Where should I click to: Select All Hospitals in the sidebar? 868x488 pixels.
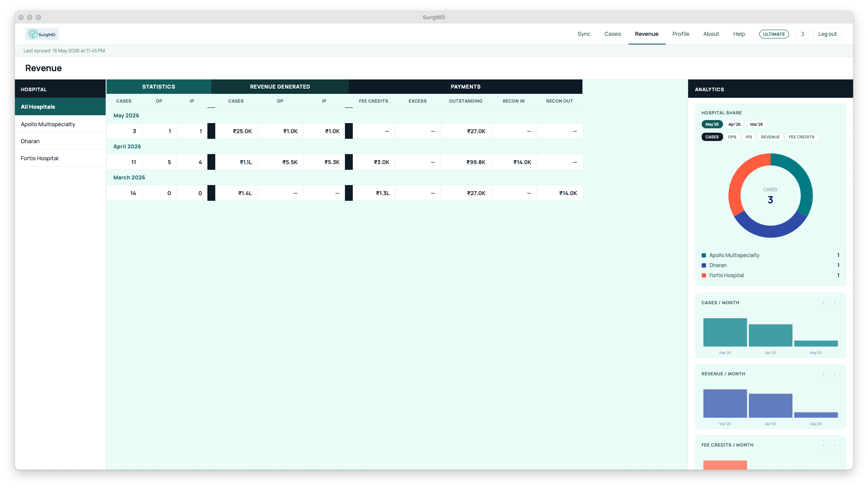click(x=60, y=107)
